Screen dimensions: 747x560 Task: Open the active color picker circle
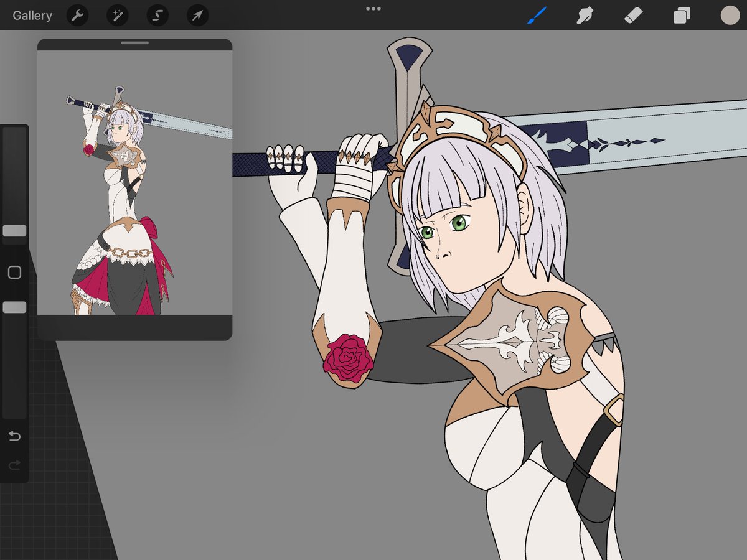click(730, 16)
